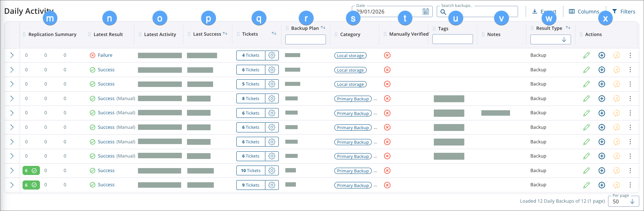Click the Columns button

tap(584, 12)
